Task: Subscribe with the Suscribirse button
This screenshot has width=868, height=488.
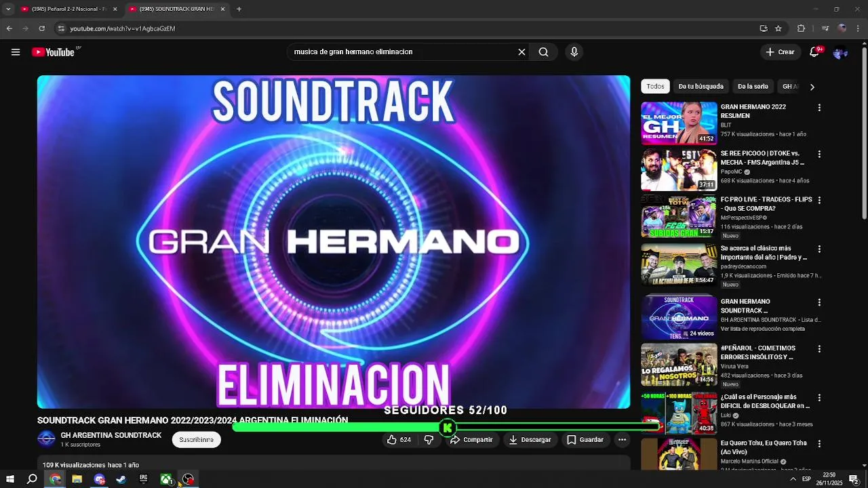Action: pyautogui.click(x=196, y=440)
